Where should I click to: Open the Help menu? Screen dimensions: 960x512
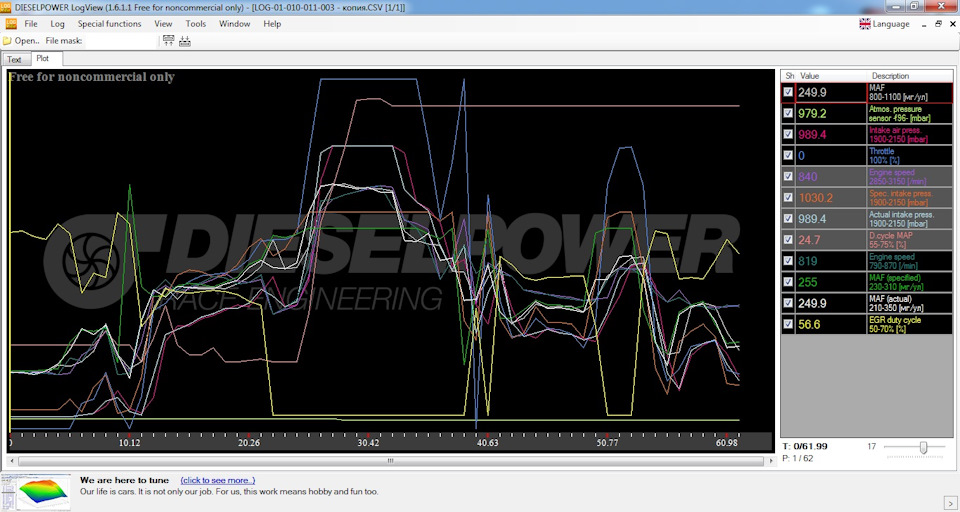(x=272, y=24)
